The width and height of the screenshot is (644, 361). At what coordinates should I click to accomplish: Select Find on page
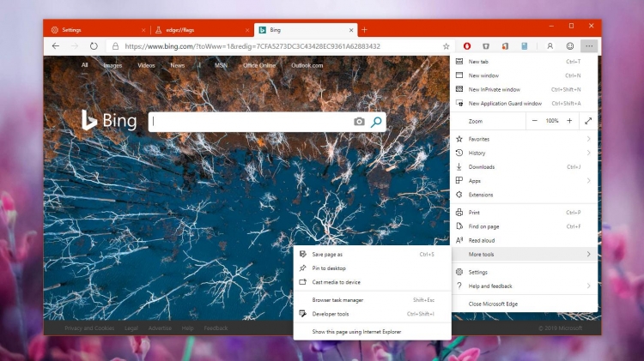coord(524,226)
